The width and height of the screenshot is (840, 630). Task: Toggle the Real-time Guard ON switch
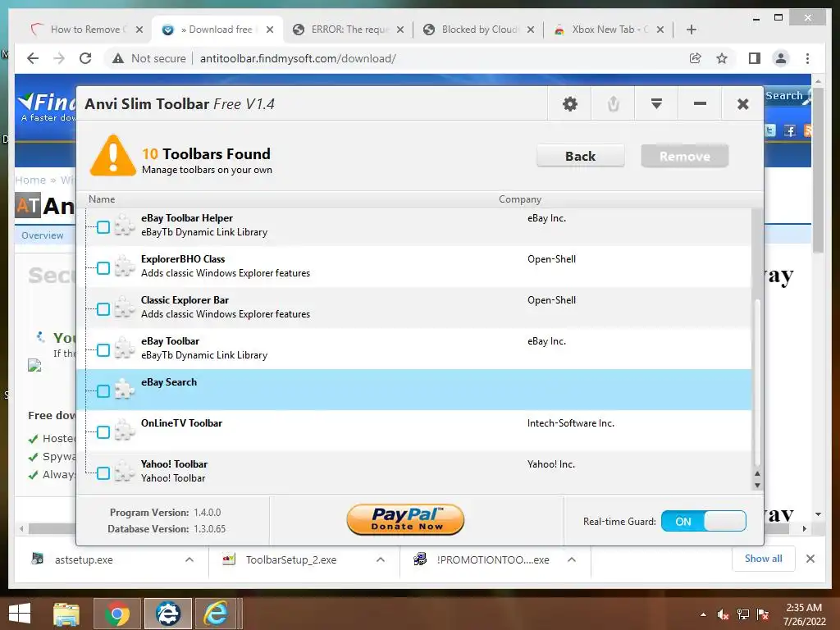coord(703,521)
